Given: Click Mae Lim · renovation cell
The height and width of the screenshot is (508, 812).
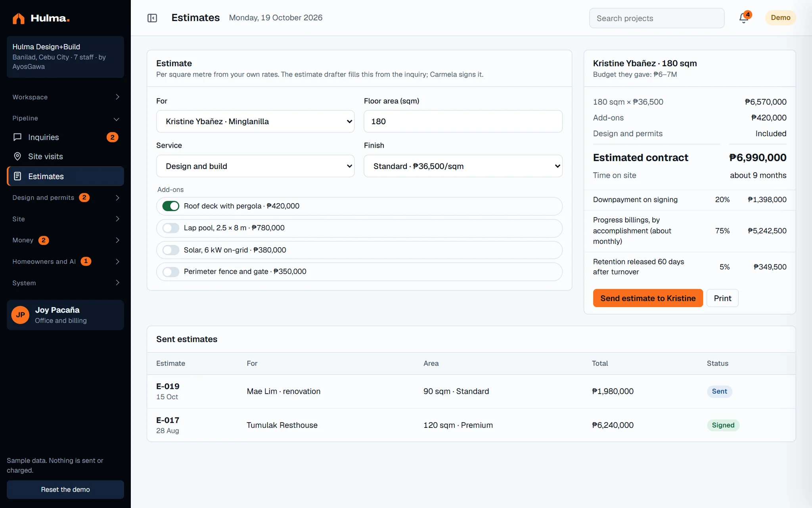Looking at the screenshot, I should (x=283, y=391).
